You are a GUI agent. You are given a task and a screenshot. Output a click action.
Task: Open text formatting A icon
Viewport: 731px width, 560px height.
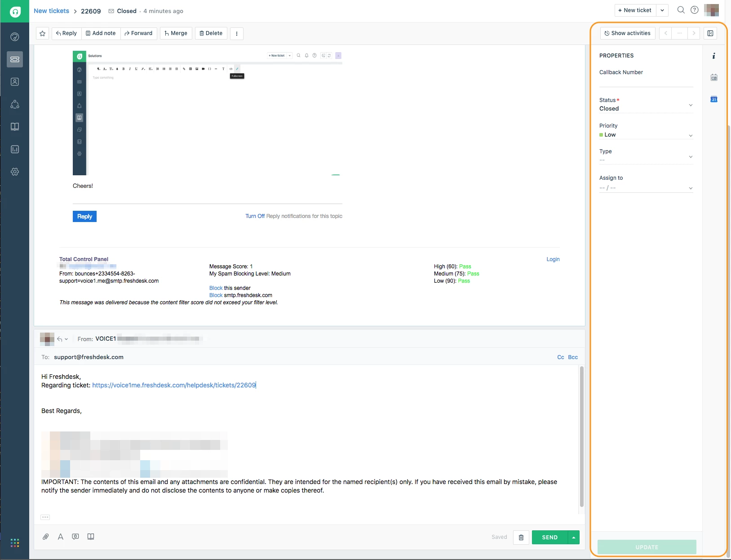61,537
